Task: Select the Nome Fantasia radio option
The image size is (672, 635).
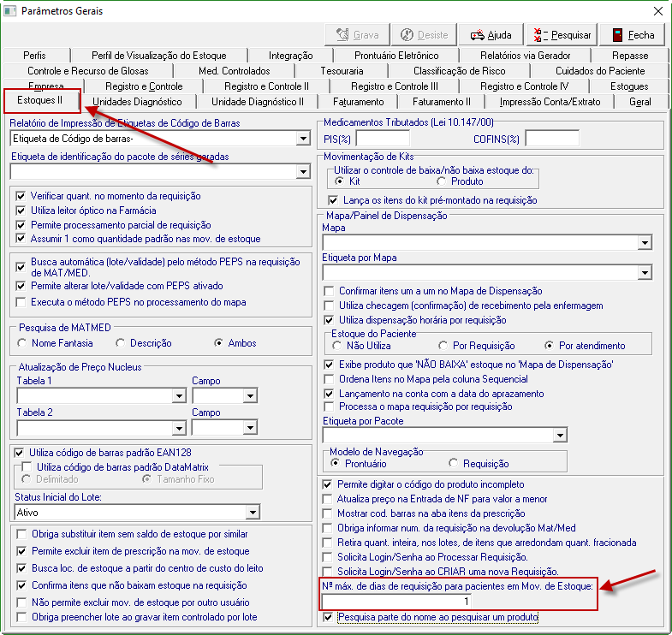Action: (22, 343)
